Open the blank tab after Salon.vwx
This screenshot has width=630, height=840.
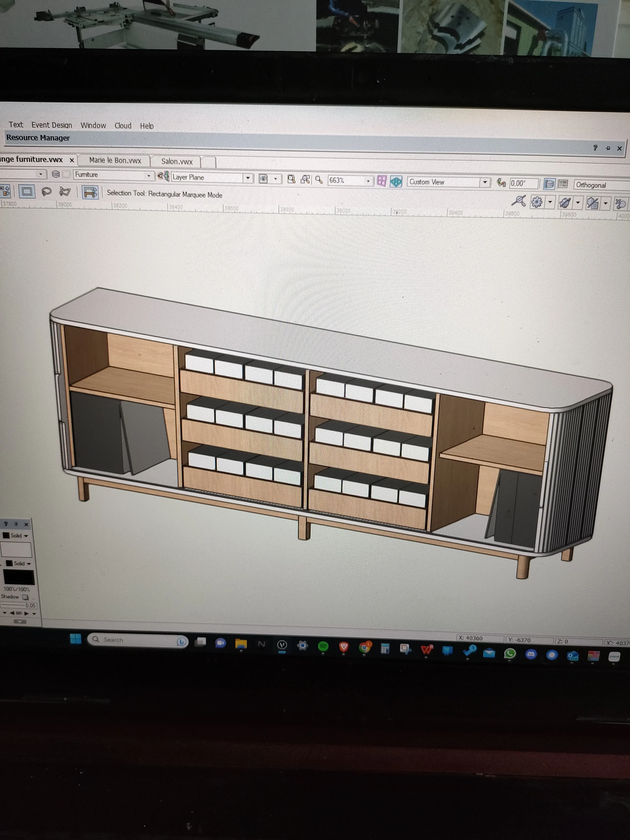coord(208,162)
